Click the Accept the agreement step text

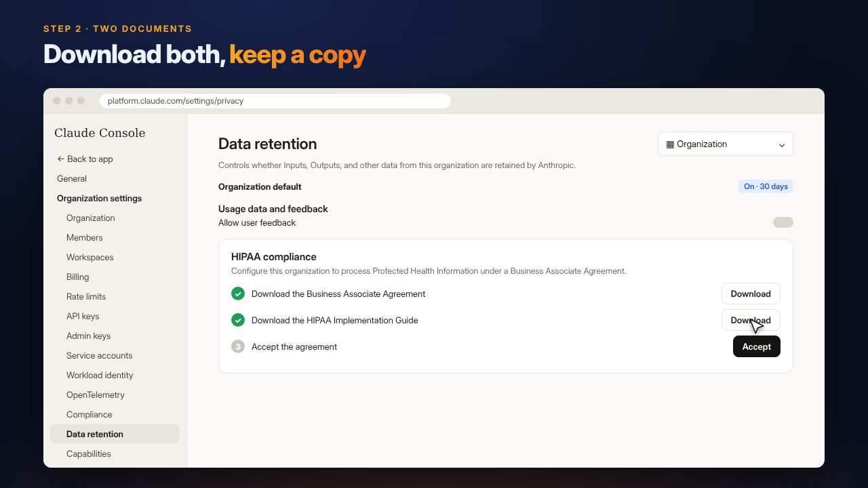294,346
